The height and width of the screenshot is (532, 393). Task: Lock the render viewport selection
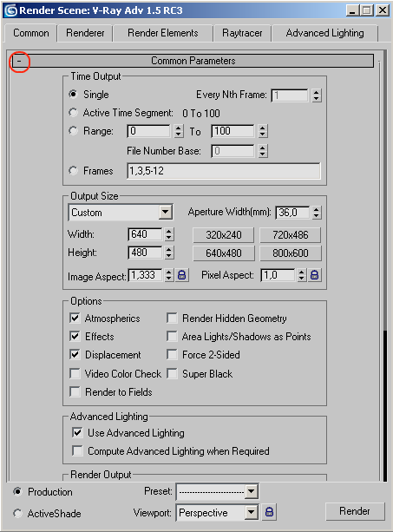(x=269, y=512)
